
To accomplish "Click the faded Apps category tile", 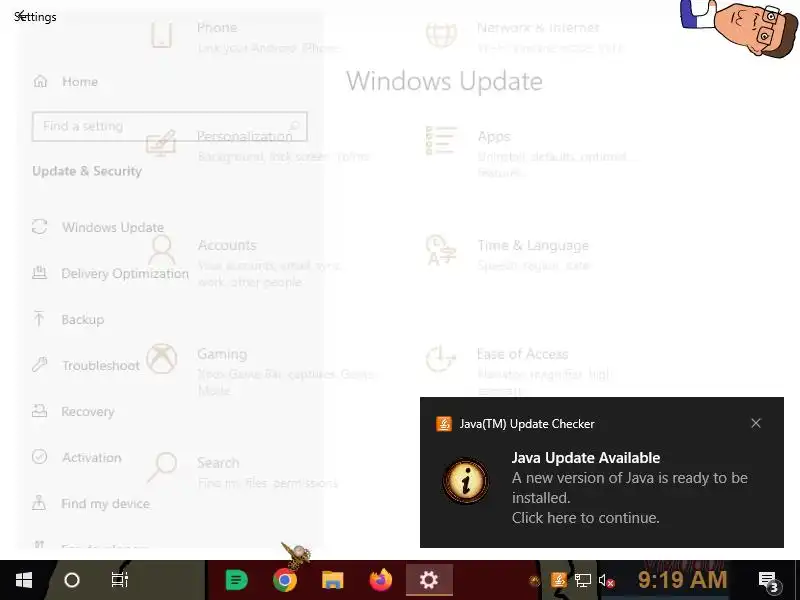I will [x=531, y=152].
